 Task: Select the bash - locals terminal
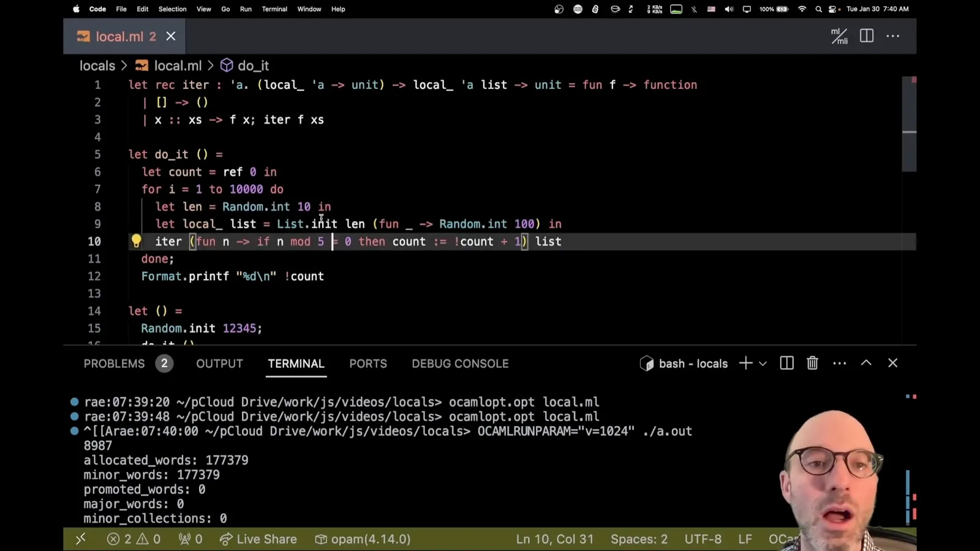[x=684, y=364]
